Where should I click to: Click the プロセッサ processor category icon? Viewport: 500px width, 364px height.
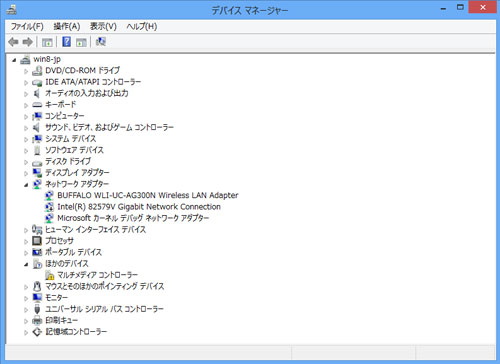coord(37,241)
